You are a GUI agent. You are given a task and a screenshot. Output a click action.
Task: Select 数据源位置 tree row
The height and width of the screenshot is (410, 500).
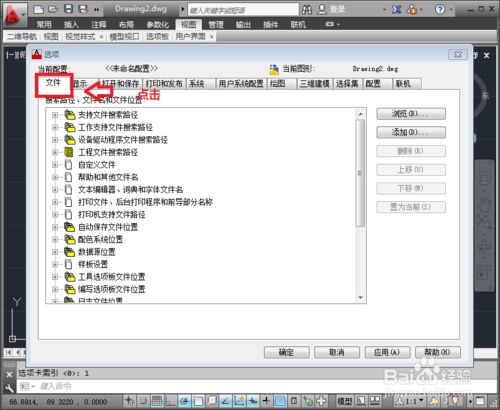(97, 252)
